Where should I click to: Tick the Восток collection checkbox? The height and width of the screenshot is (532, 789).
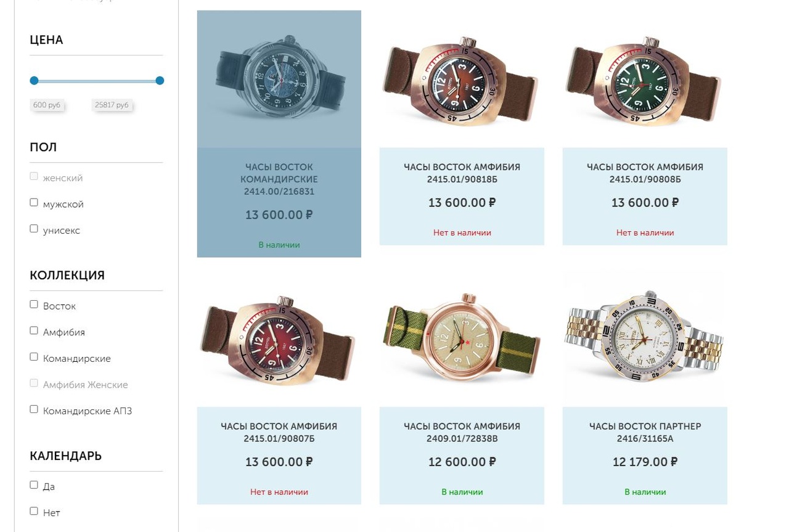click(34, 305)
